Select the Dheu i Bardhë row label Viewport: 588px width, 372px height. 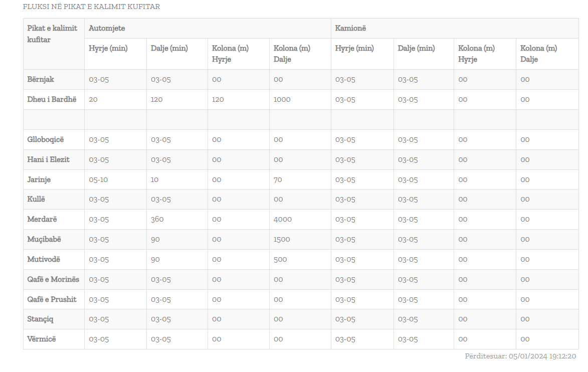52,99
